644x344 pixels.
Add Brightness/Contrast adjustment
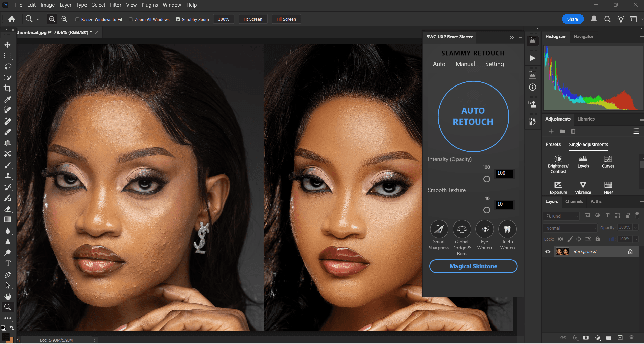[558, 164]
